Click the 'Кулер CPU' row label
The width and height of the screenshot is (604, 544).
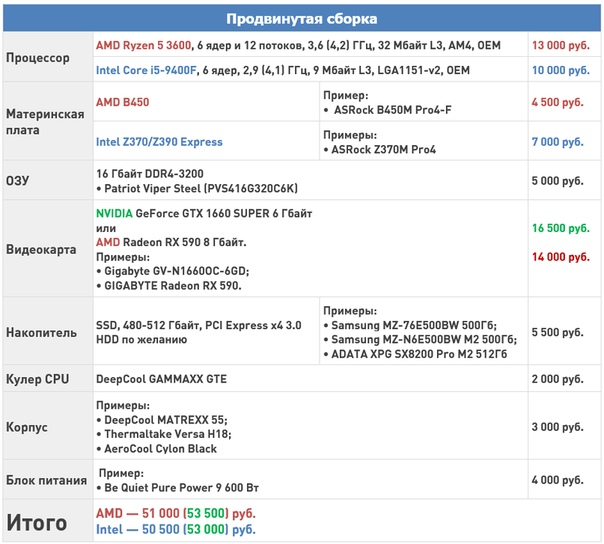[x=37, y=379]
